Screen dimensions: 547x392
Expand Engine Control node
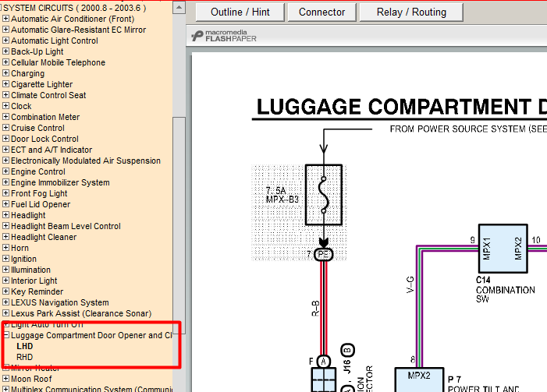(5, 171)
